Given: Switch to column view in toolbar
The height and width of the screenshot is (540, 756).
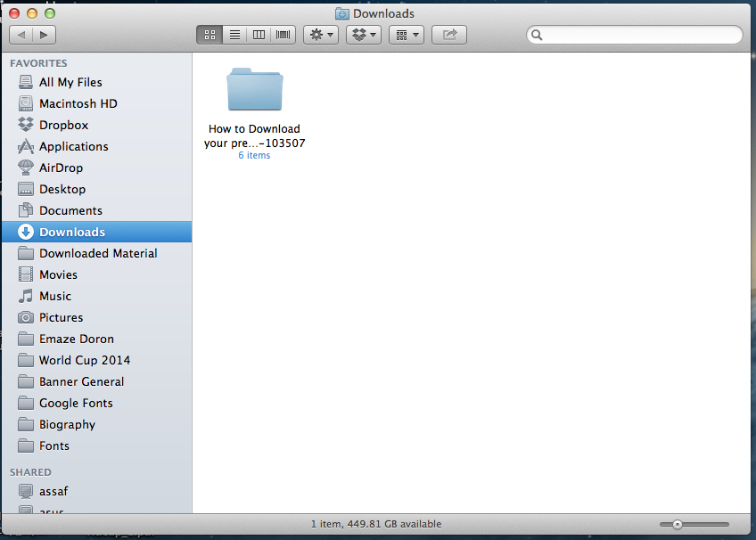Looking at the screenshot, I should click(x=259, y=35).
